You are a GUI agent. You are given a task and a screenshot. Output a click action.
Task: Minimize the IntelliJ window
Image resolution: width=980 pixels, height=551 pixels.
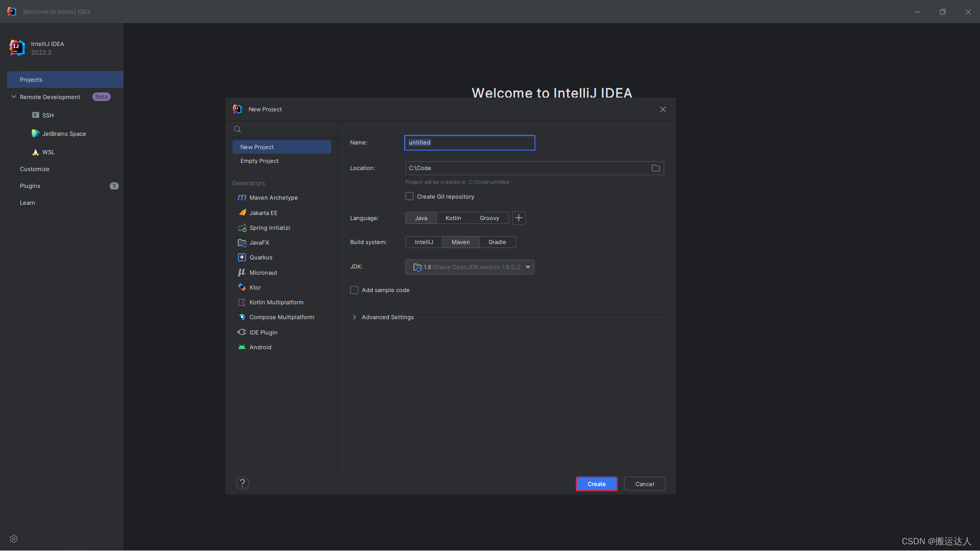(918, 12)
